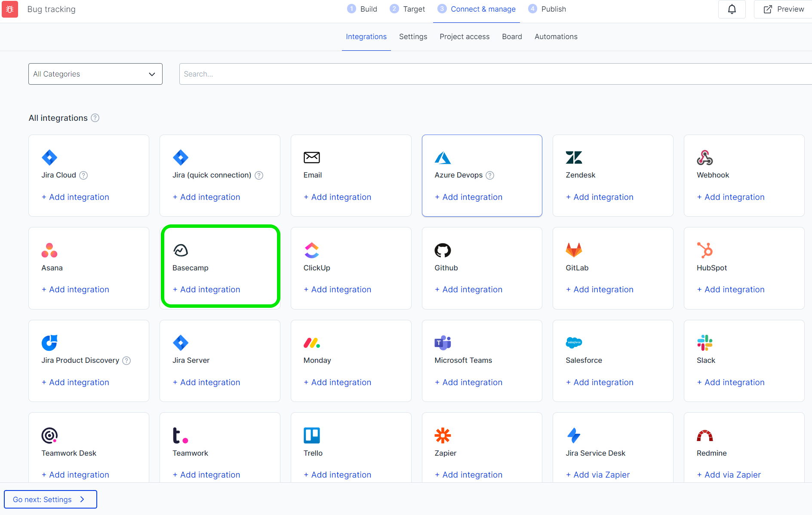Viewport: 812px width, 515px height.
Task: Open the Automations tab
Action: coord(556,37)
